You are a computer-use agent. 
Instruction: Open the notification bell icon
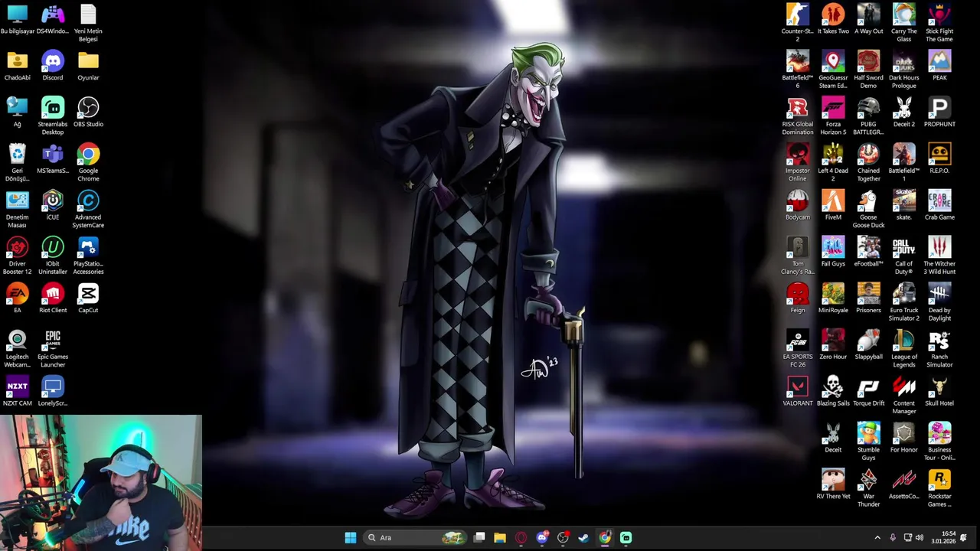click(x=964, y=537)
